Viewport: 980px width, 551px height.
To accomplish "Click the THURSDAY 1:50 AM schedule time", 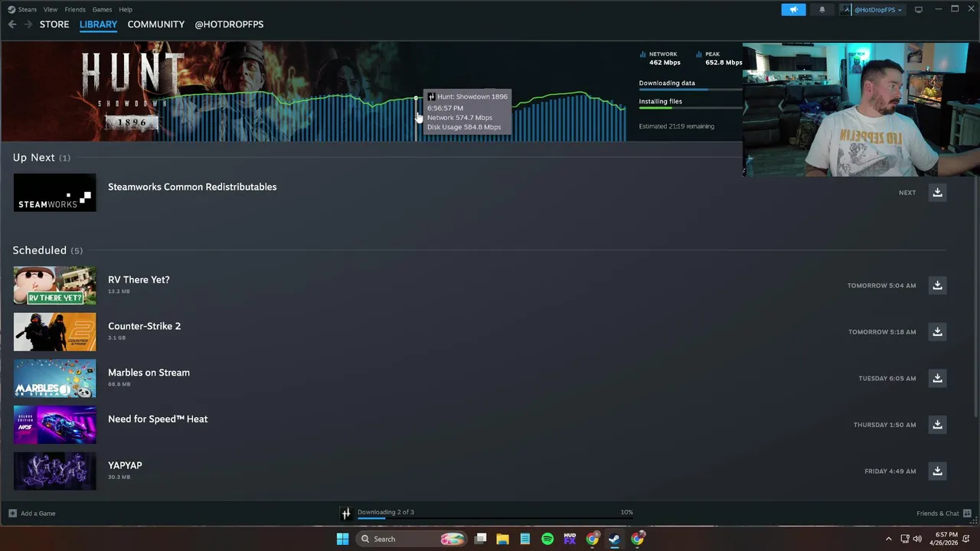I will click(x=884, y=425).
